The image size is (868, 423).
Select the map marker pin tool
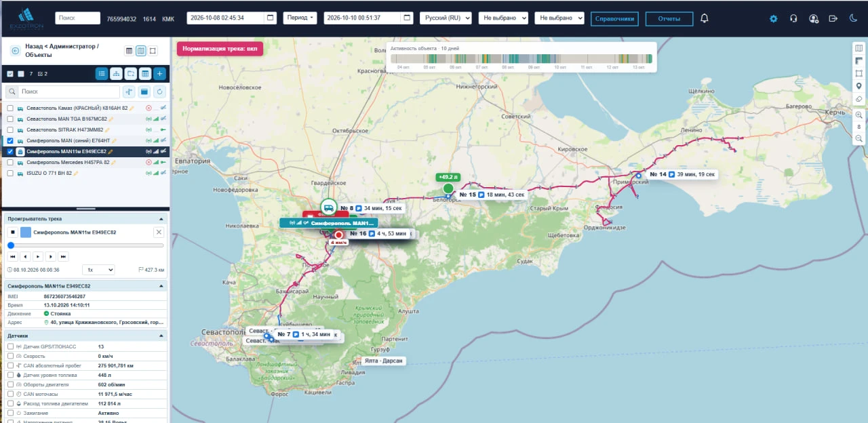pyautogui.click(x=859, y=86)
